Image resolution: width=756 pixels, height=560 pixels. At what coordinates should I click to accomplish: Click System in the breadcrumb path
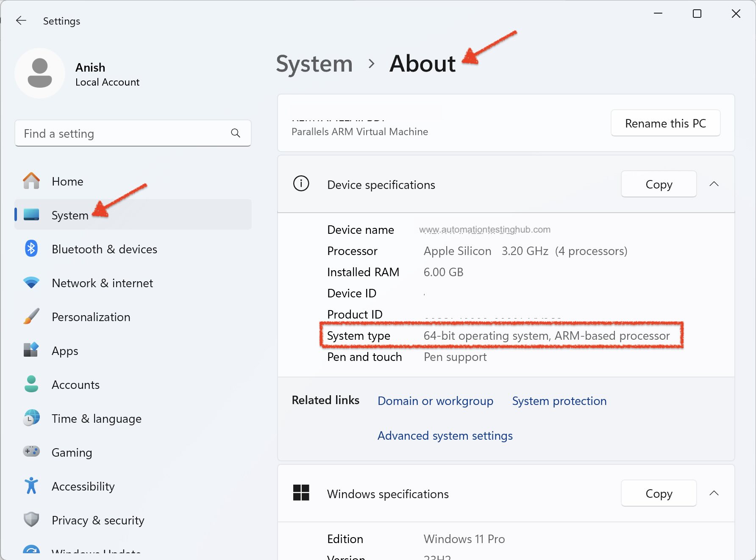coord(314,64)
